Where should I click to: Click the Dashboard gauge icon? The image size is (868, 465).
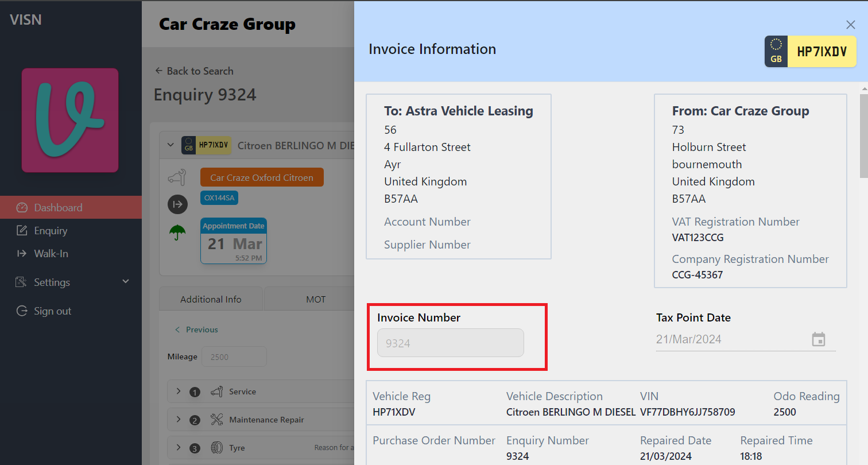22,207
